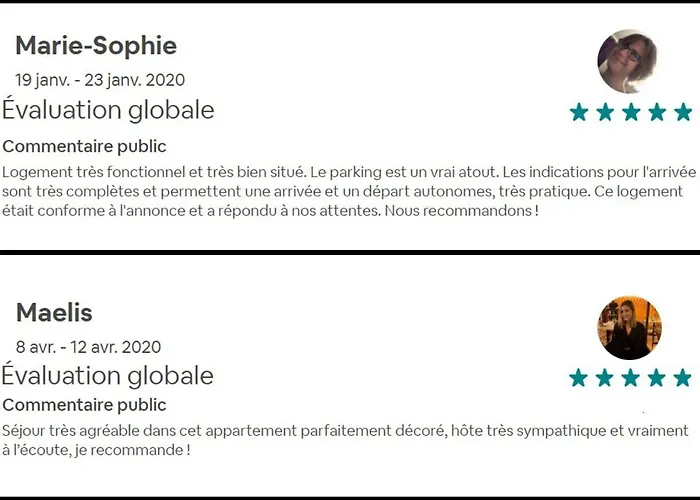
Task: Open Marie-Sophie's profile photo
Action: tap(628, 61)
